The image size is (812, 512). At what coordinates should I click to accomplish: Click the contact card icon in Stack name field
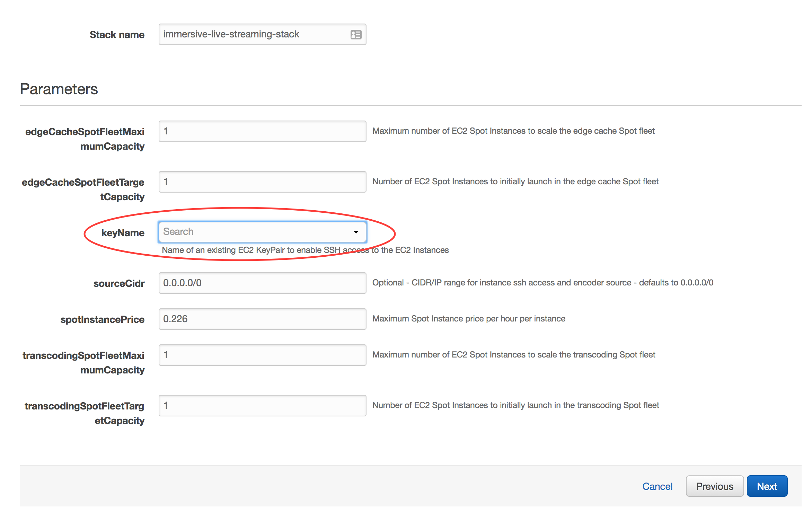pyautogui.click(x=356, y=35)
